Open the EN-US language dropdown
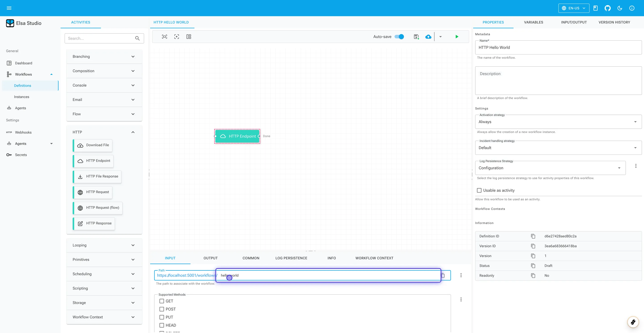 [x=574, y=8]
